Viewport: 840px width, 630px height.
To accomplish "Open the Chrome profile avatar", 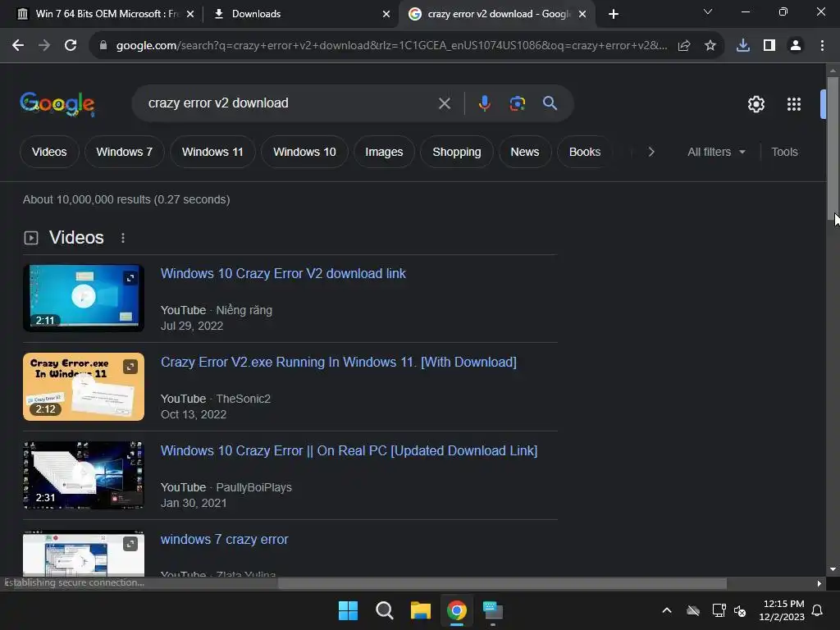I will 796,46.
